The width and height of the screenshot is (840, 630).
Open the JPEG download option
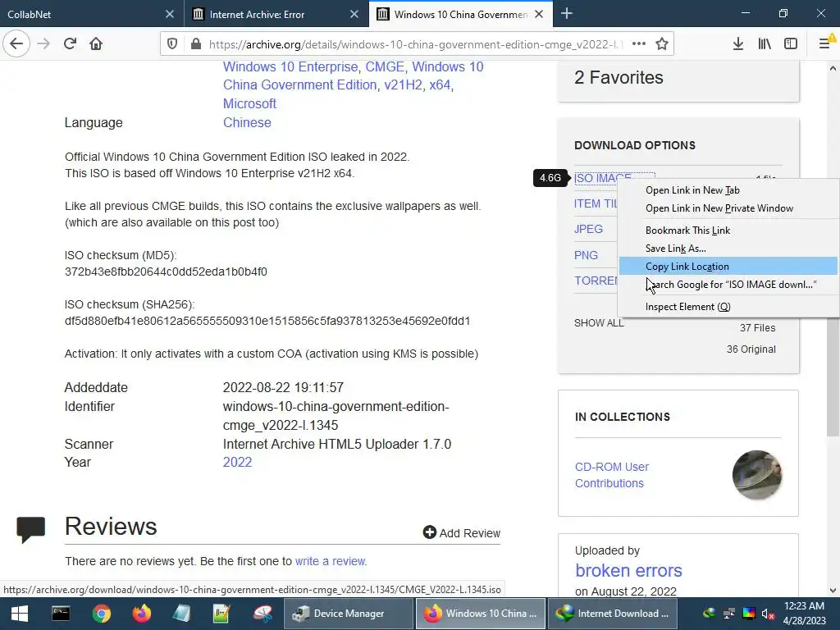pyautogui.click(x=588, y=229)
